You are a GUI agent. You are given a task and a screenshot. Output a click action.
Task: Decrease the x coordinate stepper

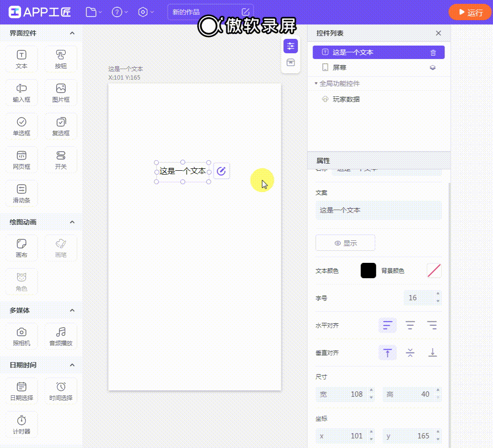[371, 439]
